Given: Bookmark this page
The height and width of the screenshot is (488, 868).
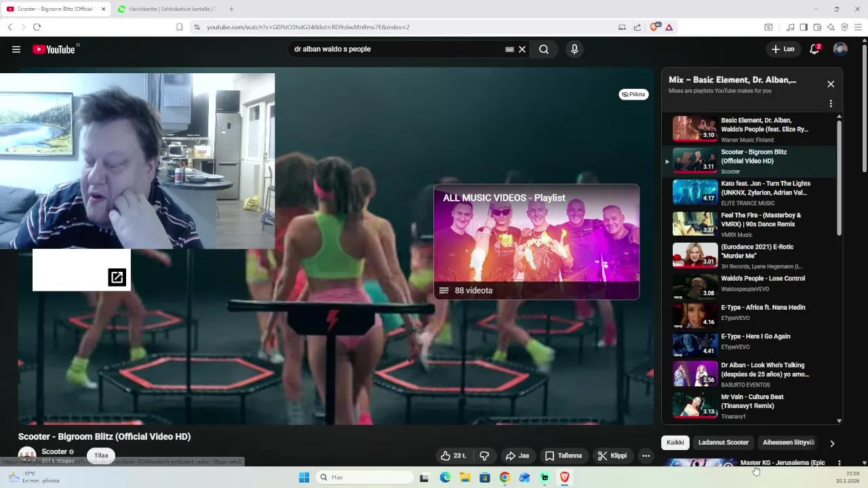Looking at the screenshot, I should (x=179, y=27).
